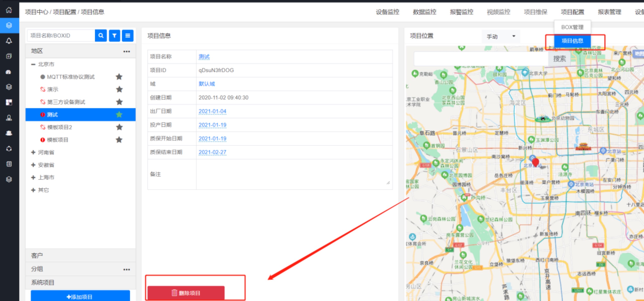The height and width of the screenshot is (301, 644).
Task: Toggle favorite star for MQTT标准协议测试
Action: pos(119,77)
